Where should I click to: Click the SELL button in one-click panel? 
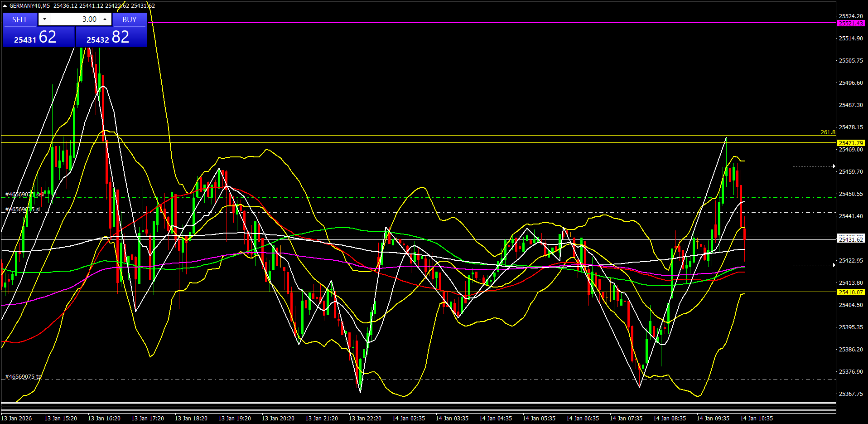pos(20,19)
